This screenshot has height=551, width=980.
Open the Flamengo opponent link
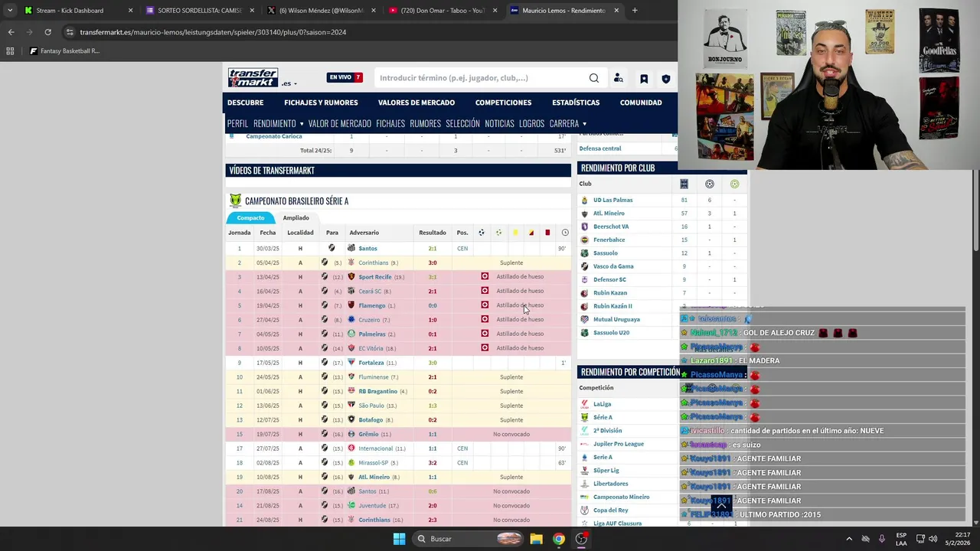pyautogui.click(x=371, y=305)
